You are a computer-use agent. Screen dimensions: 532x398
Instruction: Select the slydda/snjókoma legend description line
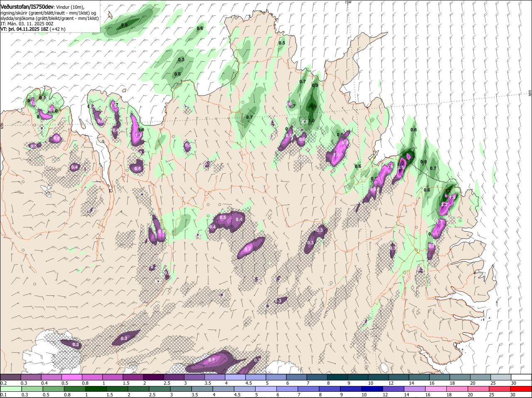click(x=49, y=18)
